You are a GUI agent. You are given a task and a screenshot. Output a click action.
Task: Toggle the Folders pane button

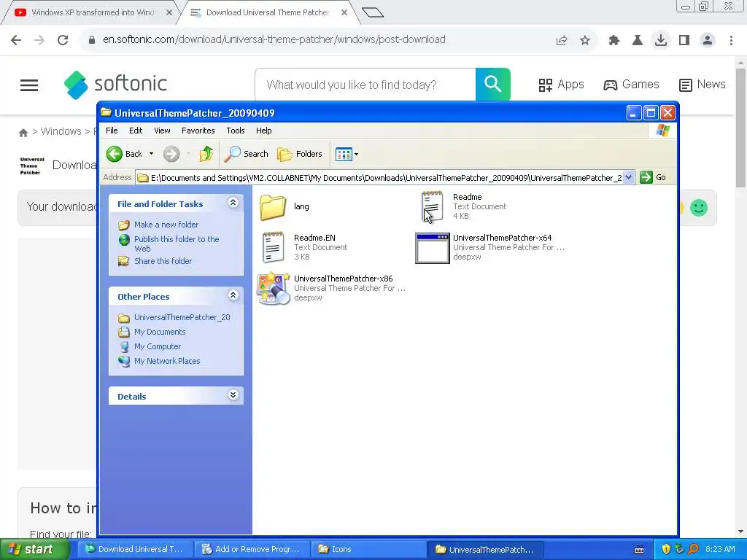(x=300, y=154)
